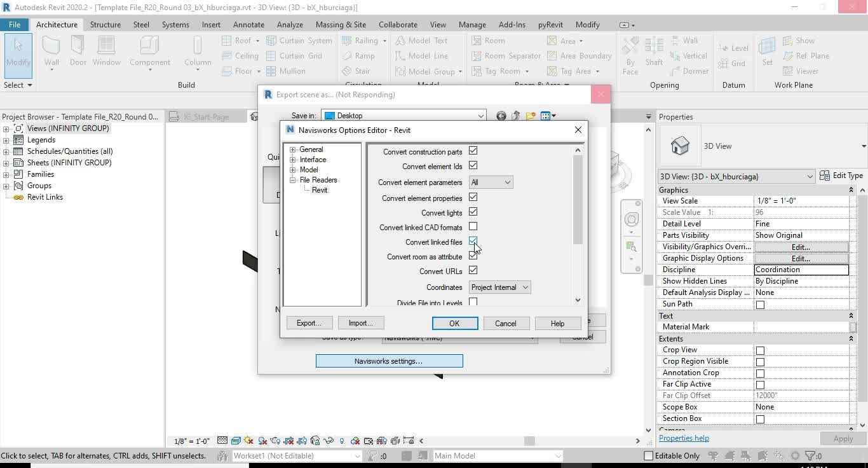Screen dimensions: 868x468
Task: Click Help button in options editor
Action: (x=557, y=323)
